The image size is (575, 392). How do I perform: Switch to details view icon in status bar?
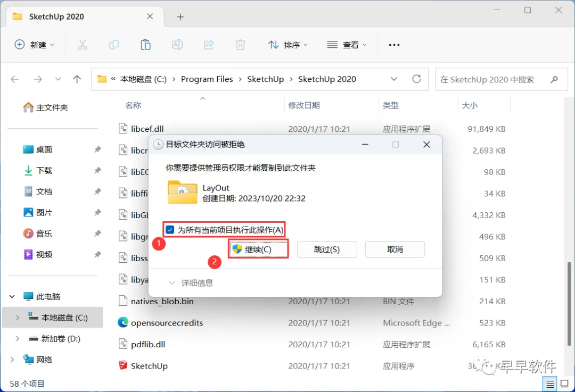550,384
